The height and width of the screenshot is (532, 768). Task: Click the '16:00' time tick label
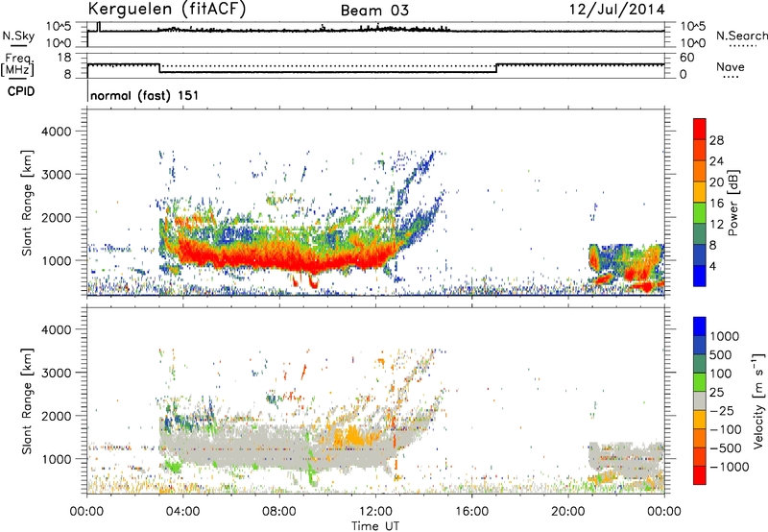[x=471, y=512]
